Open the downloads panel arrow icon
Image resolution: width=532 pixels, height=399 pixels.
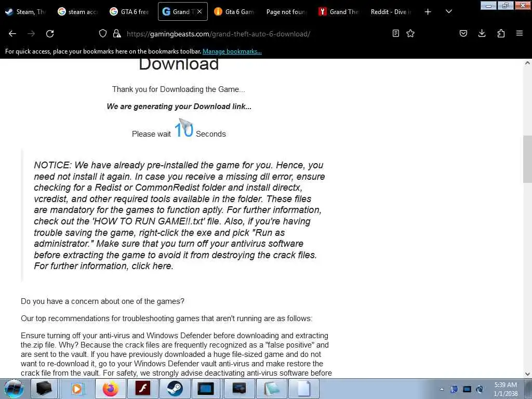click(x=482, y=33)
